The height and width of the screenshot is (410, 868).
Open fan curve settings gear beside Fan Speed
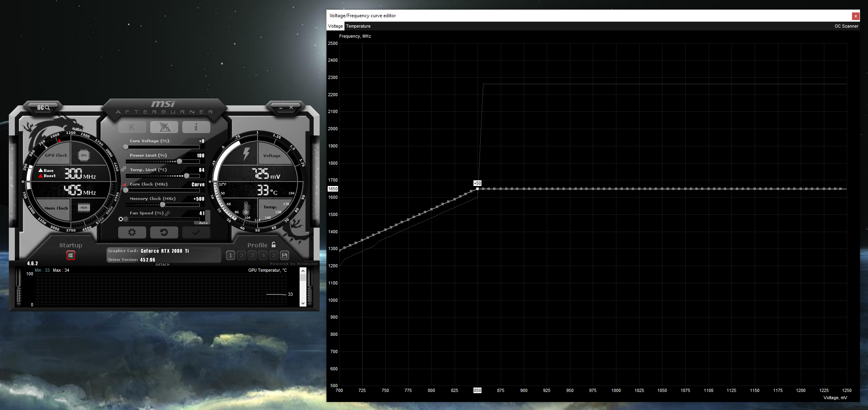click(121, 219)
